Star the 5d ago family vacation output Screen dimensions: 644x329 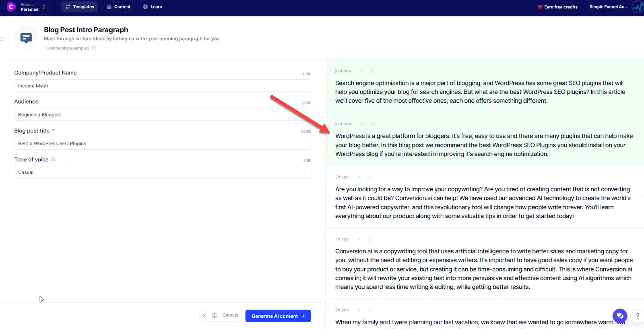click(359, 310)
